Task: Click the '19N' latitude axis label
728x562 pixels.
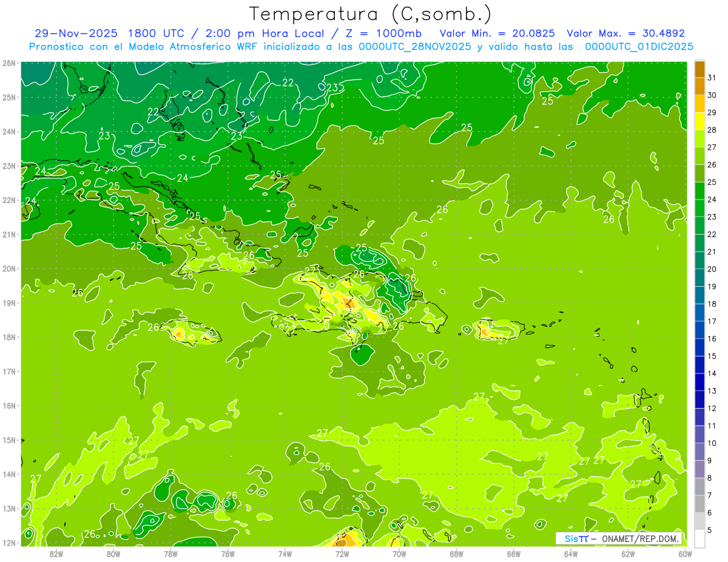Action: [x=9, y=303]
